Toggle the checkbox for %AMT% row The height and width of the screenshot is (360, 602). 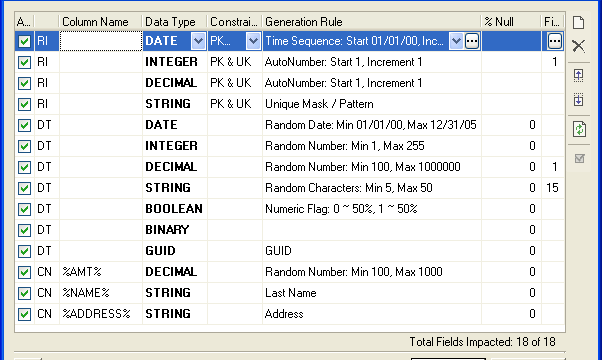pyautogui.click(x=25, y=272)
